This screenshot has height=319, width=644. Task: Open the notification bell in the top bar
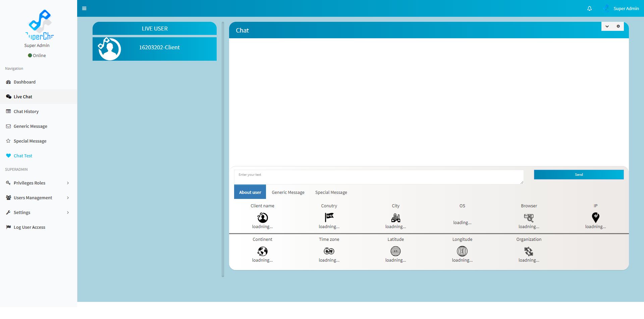tap(589, 8)
